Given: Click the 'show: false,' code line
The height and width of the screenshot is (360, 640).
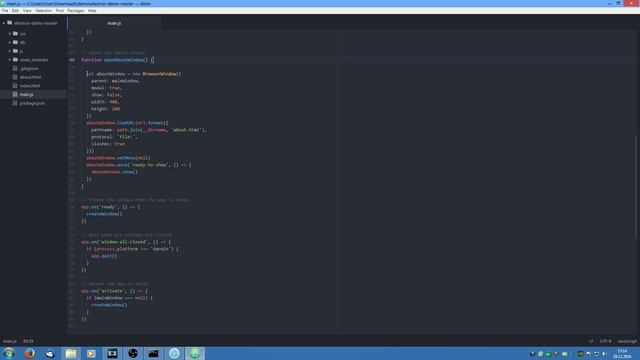Looking at the screenshot, I should point(107,95).
